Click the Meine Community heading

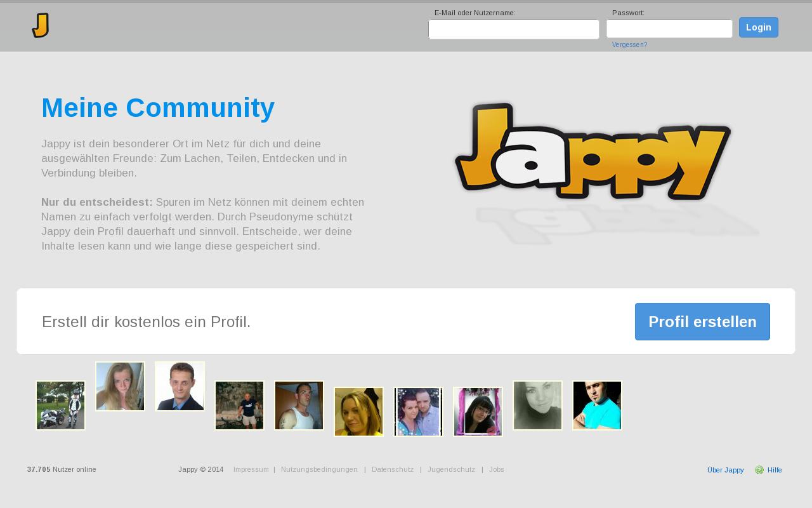pos(158,108)
